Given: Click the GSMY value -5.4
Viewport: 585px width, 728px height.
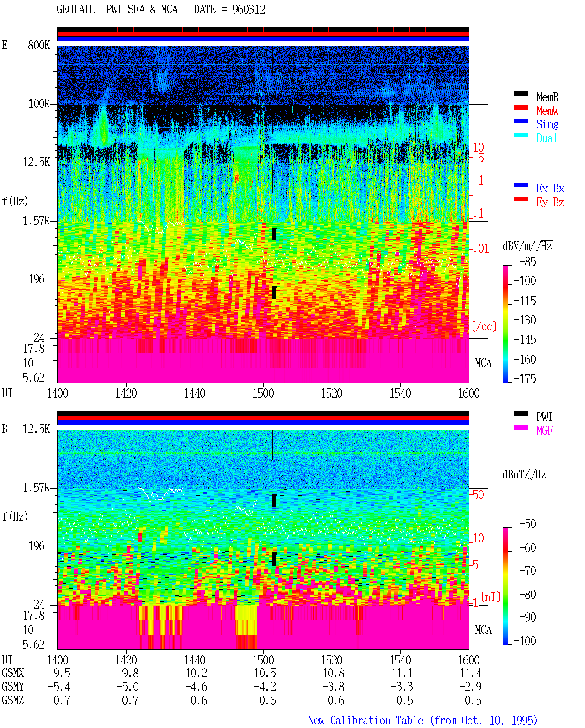Looking at the screenshot, I should [x=59, y=687].
